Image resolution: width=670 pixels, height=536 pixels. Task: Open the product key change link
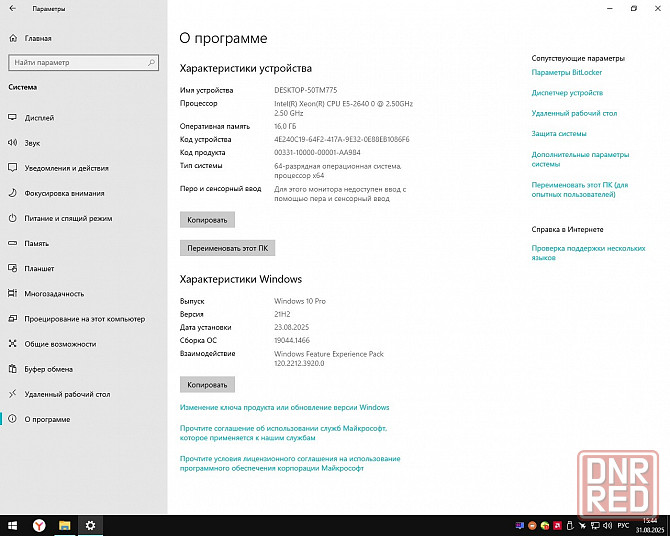(284, 408)
